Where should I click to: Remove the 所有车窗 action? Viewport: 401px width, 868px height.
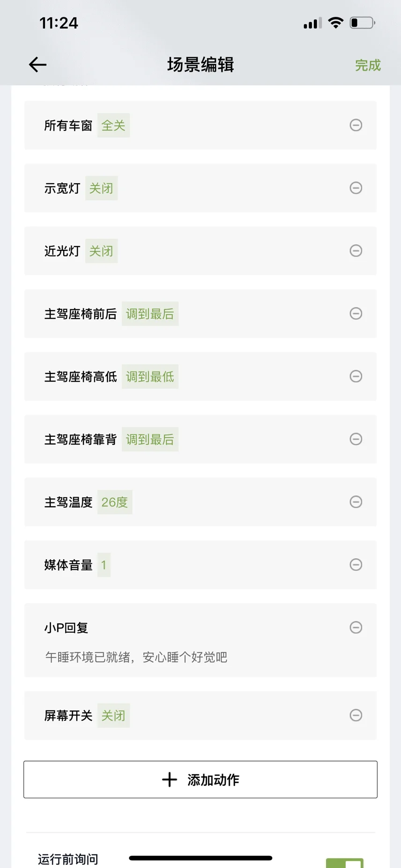(x=356, y=125)
